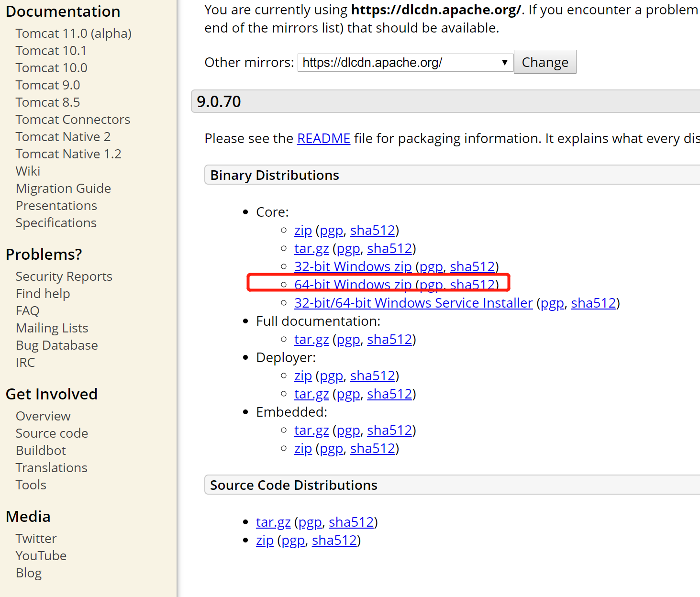The height and width of the screenshot is (597, 700).
Task: Open pgp signature for source zip
Action: [293, 540]
